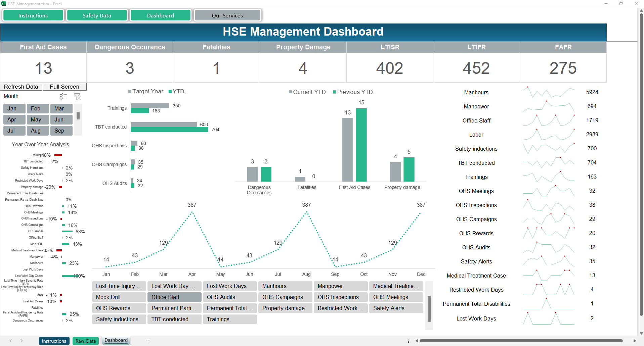Open the Safety Data navigation button
This screenshot has width=644, height=346.
click(97, 15)
